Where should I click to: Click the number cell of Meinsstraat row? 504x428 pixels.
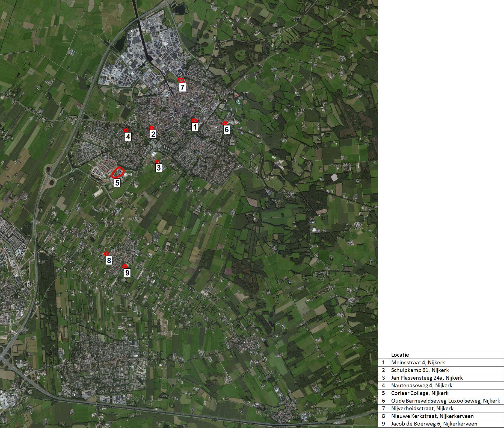[383, 363]
